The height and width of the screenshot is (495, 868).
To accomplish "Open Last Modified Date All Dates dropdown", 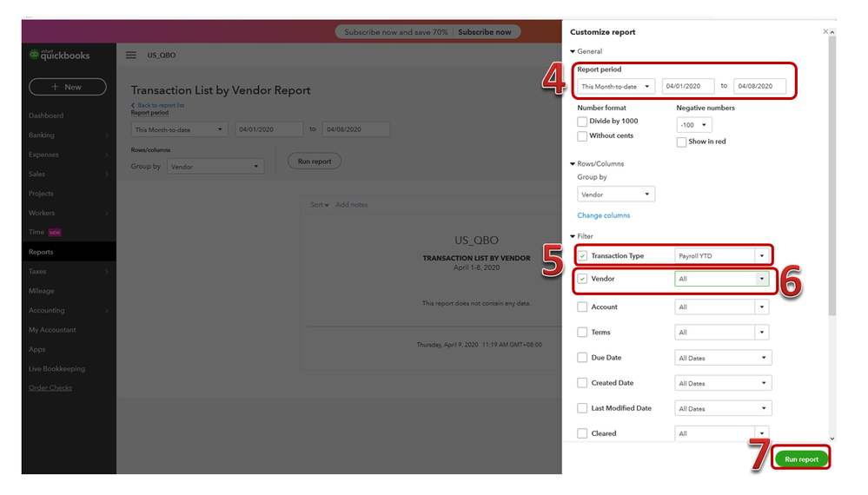I will point(723,409).
